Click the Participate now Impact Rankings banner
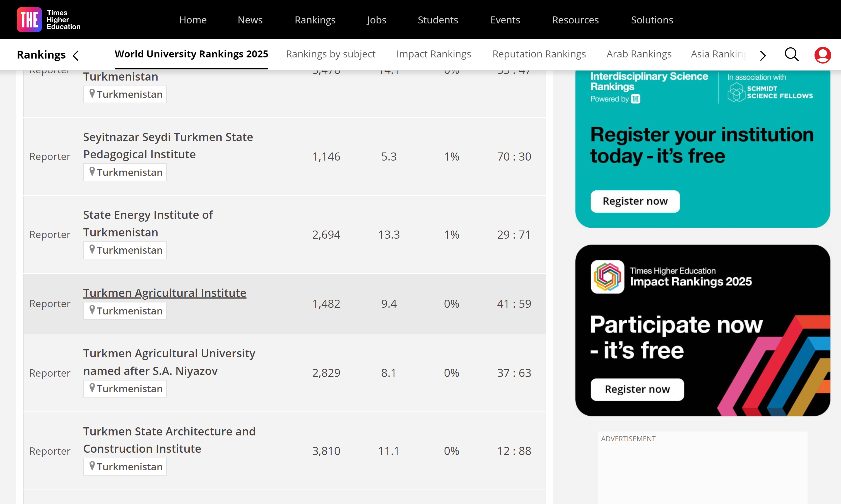This screenshot has width=841, height=504. click(702, 330)
